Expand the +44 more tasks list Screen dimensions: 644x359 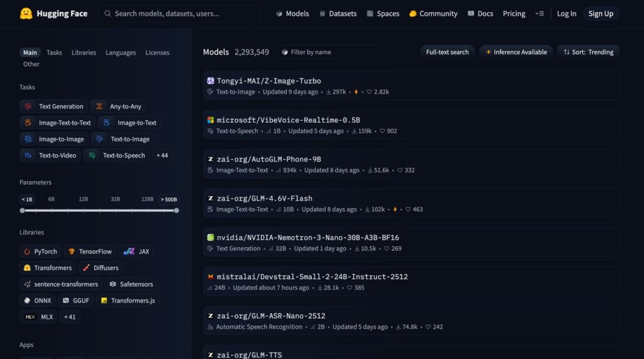[162, 155]
